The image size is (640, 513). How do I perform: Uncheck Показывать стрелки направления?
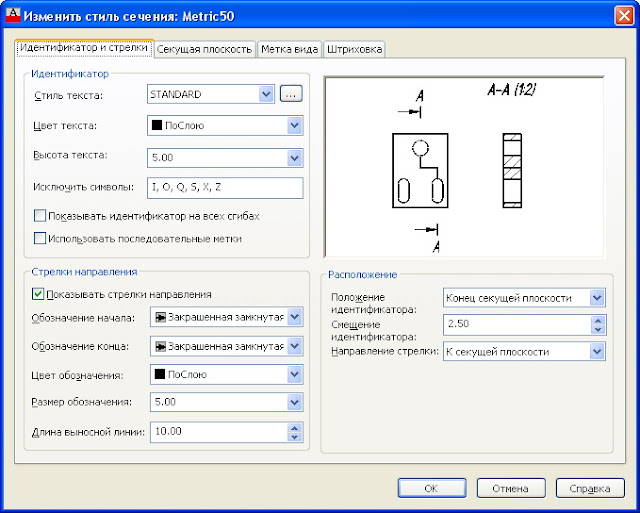tap(38, 294)
